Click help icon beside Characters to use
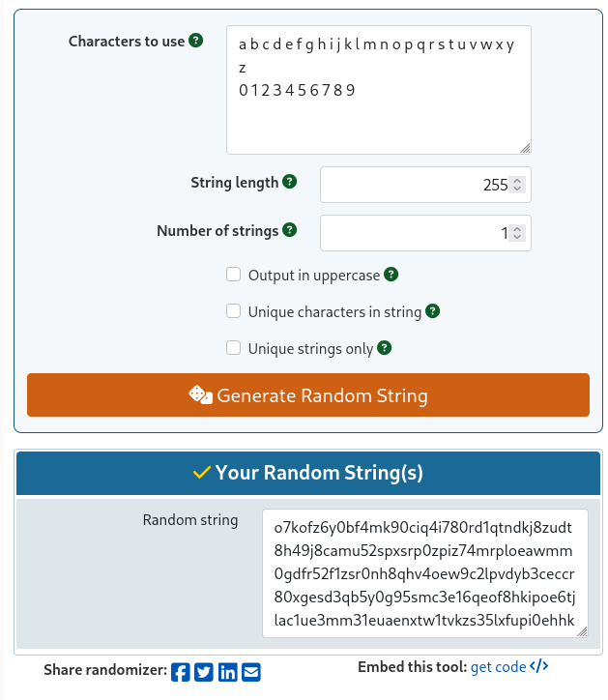Viewport: 608px width, 700px height. click(x=196, y=41)
